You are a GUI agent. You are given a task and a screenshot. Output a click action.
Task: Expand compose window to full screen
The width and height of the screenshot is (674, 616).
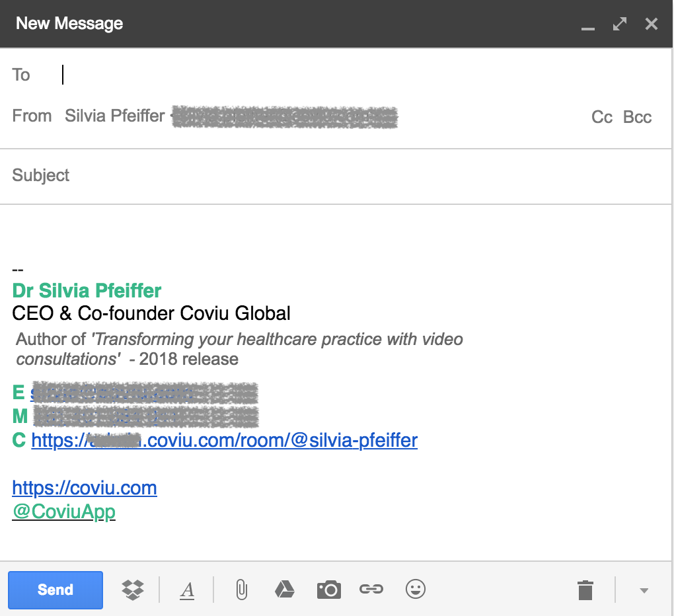click(x=619, y=24)
